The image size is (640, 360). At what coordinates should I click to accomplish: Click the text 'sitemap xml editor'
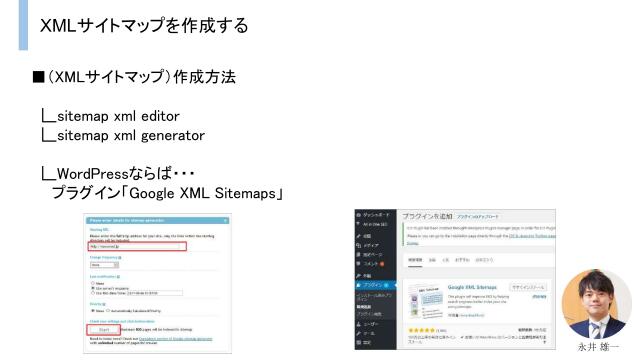coord(118,116)
